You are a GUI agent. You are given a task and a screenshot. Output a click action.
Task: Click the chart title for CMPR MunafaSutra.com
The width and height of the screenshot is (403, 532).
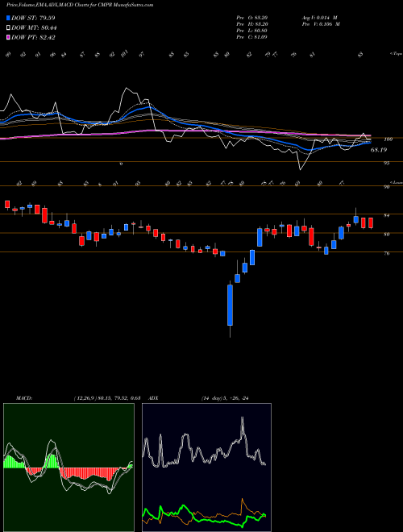click(x=80, y=5)
